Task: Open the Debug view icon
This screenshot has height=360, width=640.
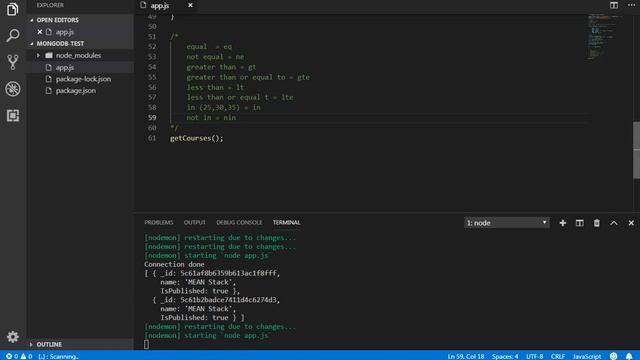Action: [13, 89]
